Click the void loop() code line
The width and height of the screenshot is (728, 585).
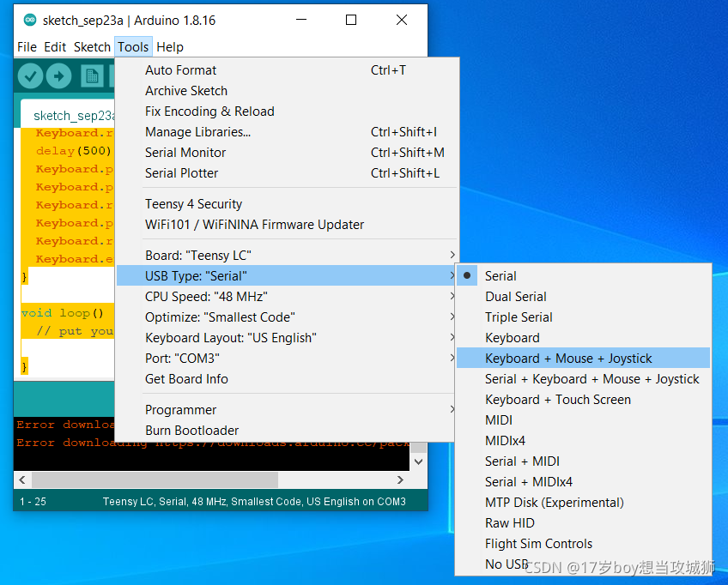click(62, 313)
